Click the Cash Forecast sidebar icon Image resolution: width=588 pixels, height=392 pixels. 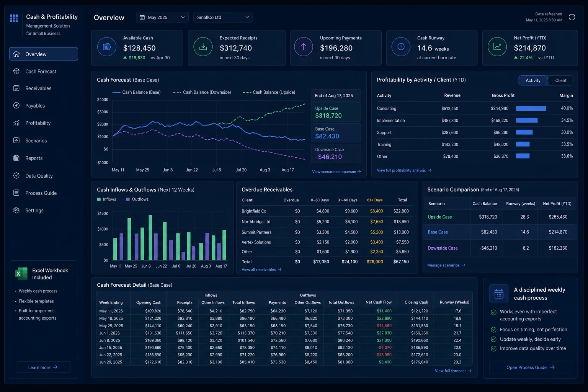(16, 71)
